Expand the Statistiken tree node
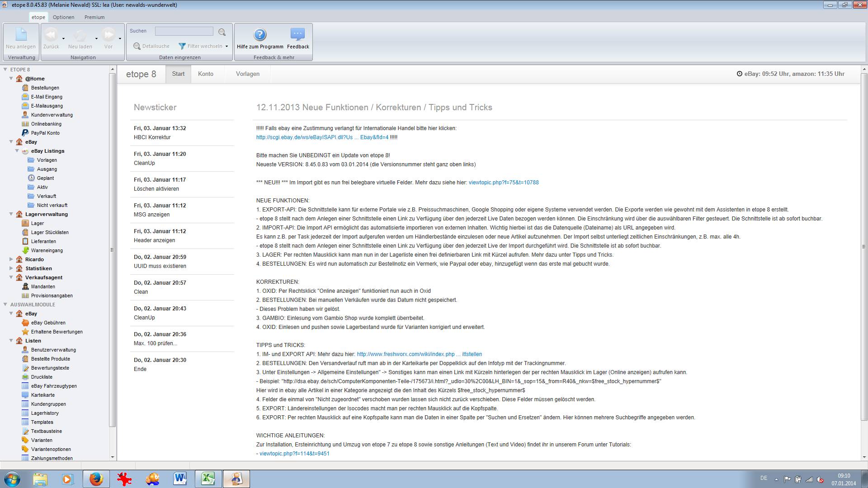 11,268
